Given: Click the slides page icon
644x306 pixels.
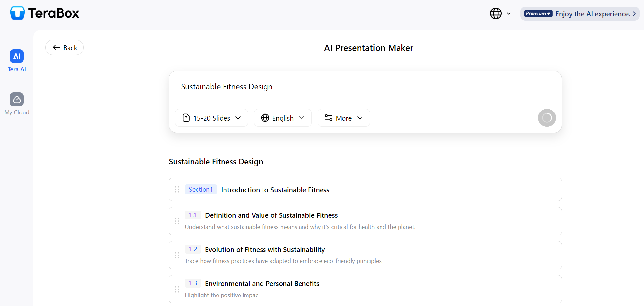Looking at the screenshot, I should coord(186,118).
